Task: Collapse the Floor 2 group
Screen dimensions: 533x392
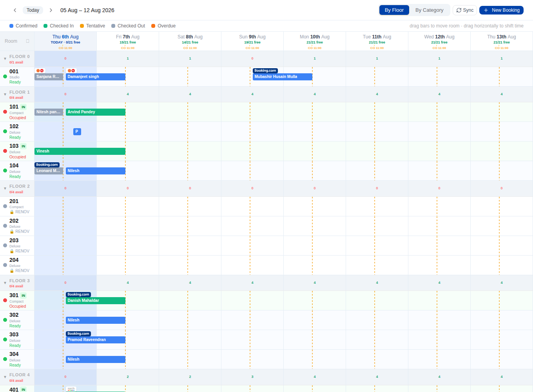Action: coord(5,189)
